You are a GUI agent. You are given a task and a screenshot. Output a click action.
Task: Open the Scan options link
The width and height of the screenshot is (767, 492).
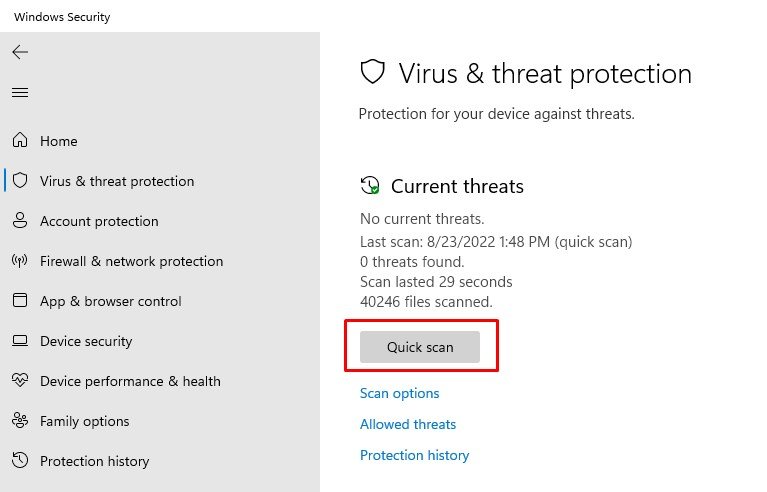click(x=399, y=393)
